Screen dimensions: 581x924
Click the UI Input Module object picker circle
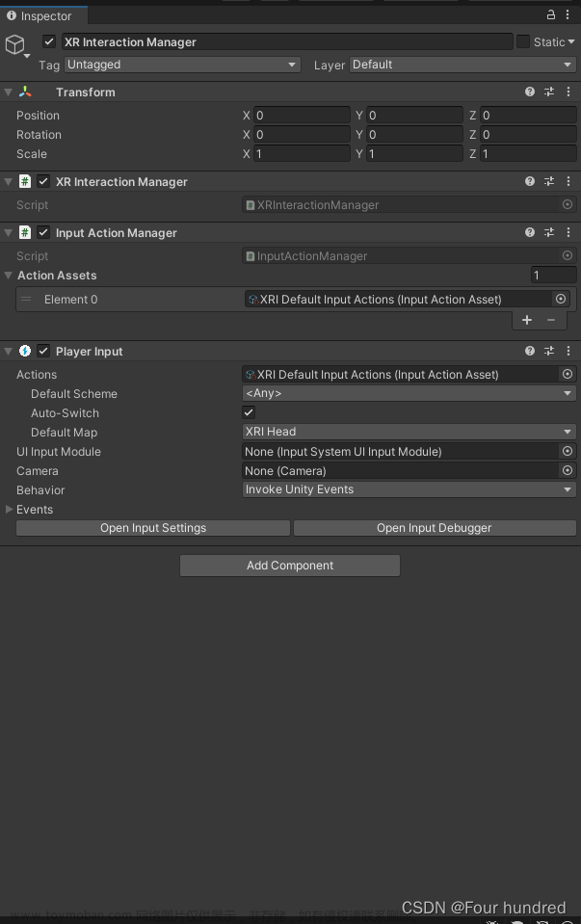[567, 451]
